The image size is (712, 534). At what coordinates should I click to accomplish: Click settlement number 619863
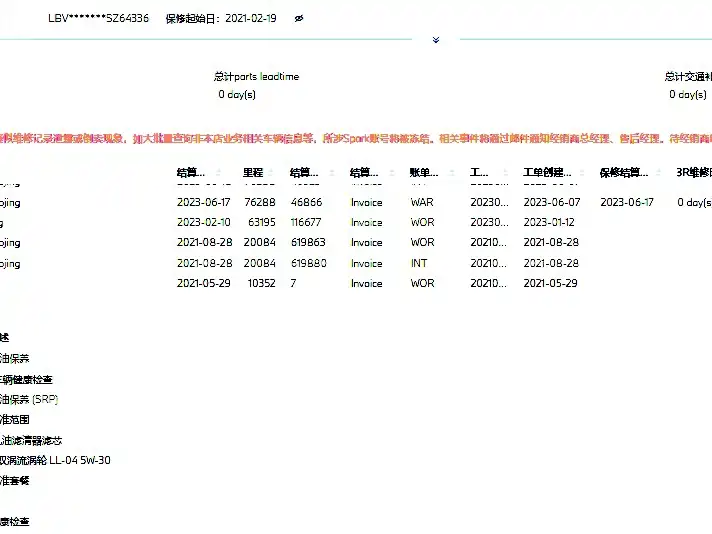click(x=308, y=242)
